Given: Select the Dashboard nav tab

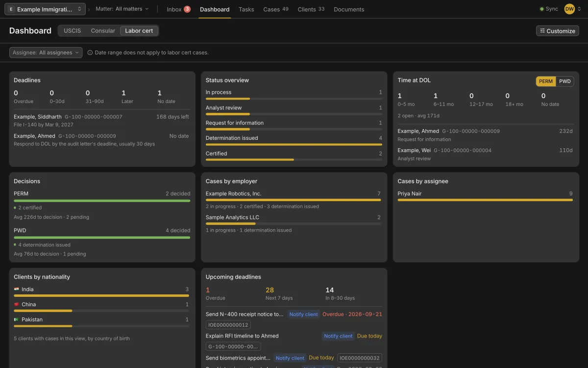Looking at the screenshot, I should click(215, 9).
